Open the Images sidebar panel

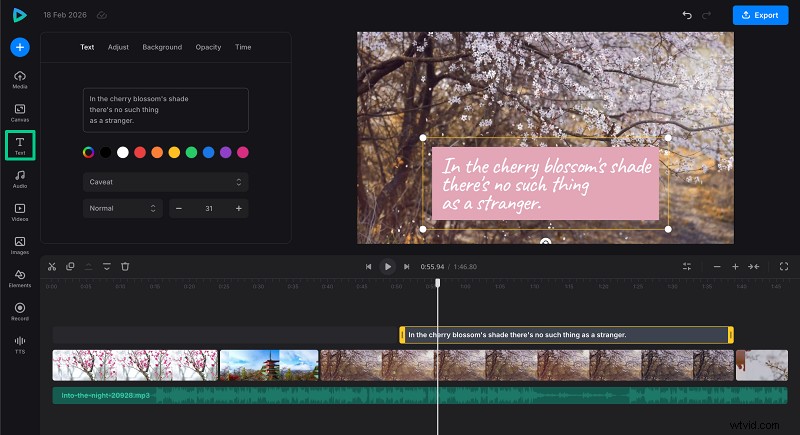[20, 245]
